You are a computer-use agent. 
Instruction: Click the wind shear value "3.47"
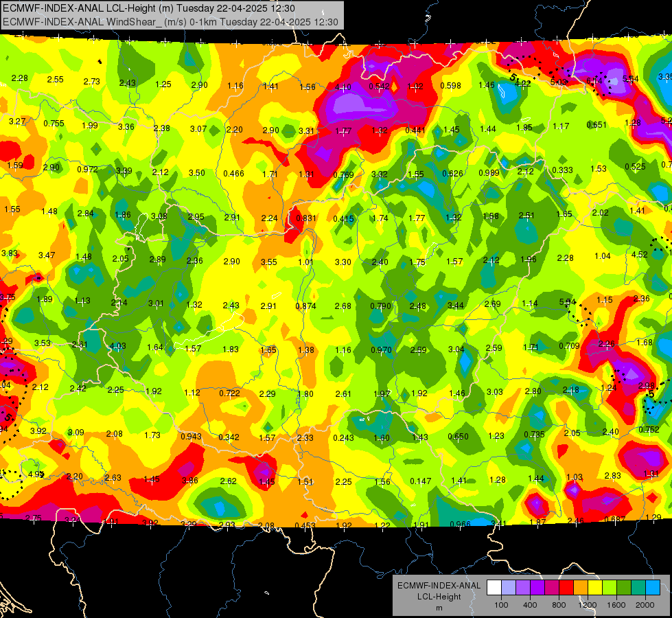[x=47, y=255]
